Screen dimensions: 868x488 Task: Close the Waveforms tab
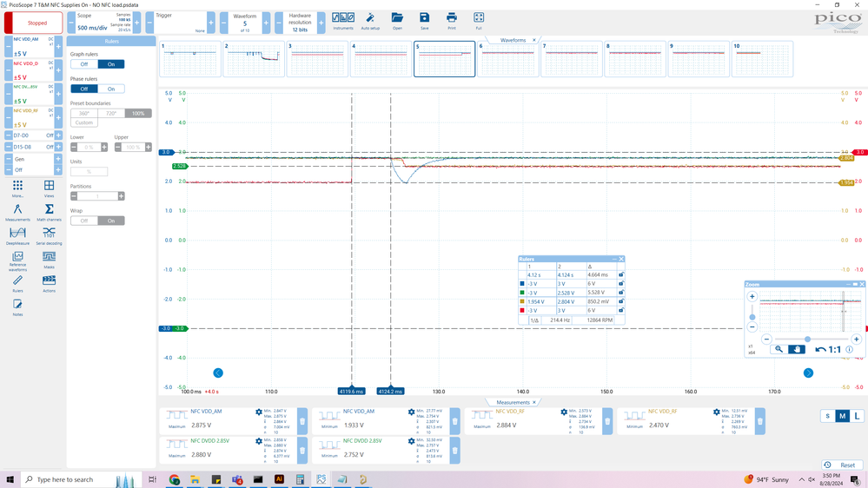[534, 40]
